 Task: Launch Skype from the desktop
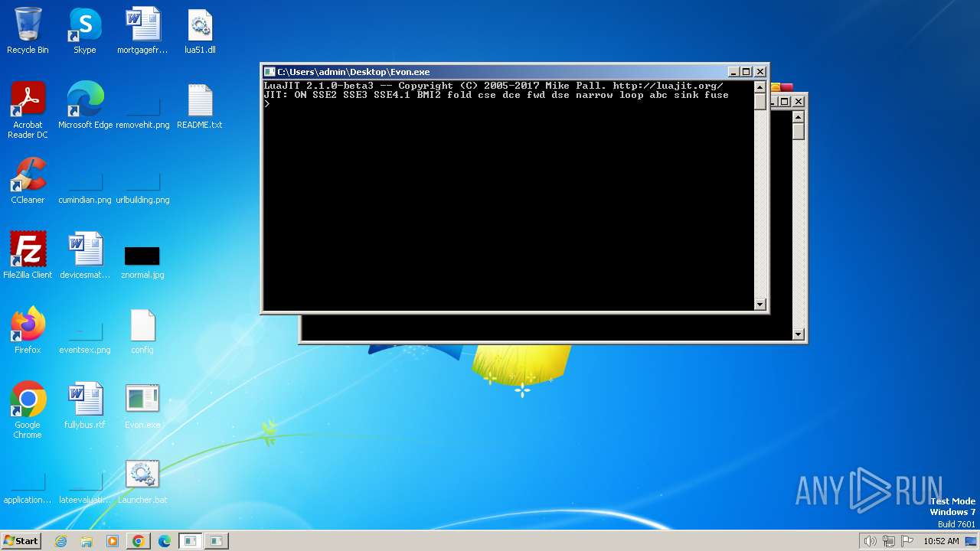pyautogui.click(x=84, y=31)
